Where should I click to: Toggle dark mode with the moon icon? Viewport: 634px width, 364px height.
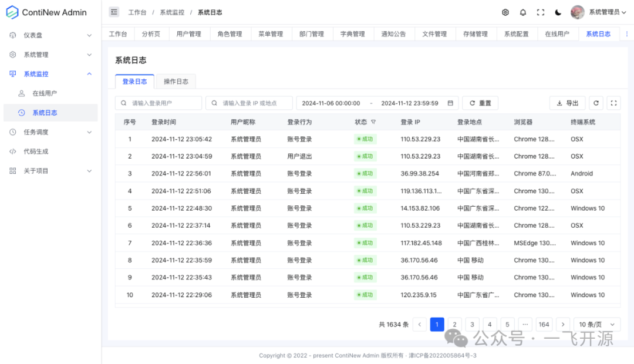[x=557, y=12]
